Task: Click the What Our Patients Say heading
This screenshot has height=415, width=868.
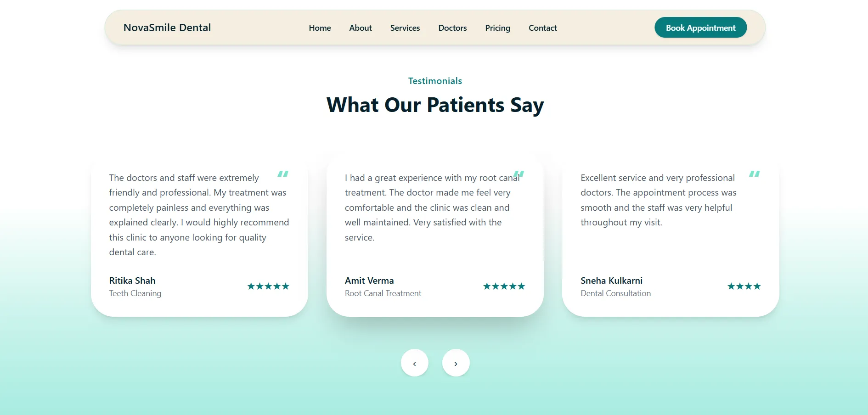Action: click(435, 105)
